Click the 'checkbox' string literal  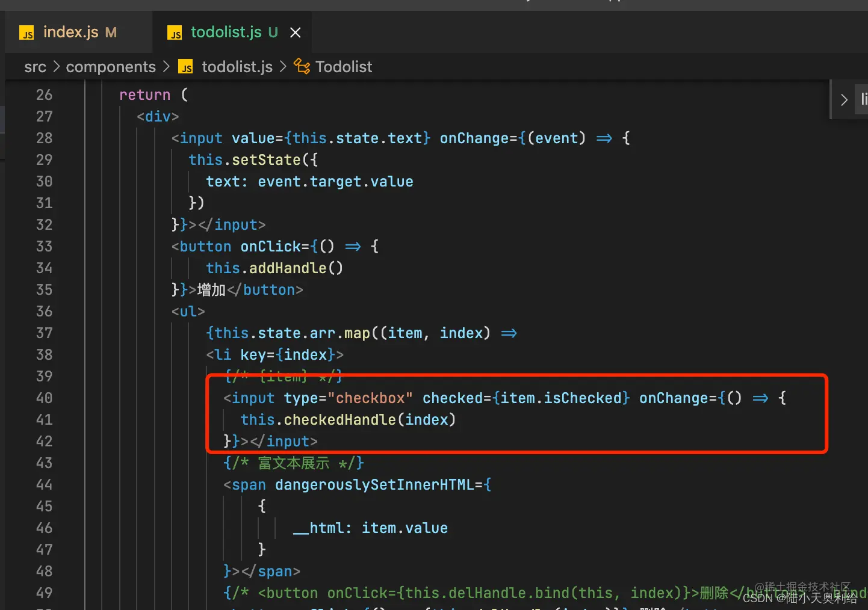coord(370,398)
